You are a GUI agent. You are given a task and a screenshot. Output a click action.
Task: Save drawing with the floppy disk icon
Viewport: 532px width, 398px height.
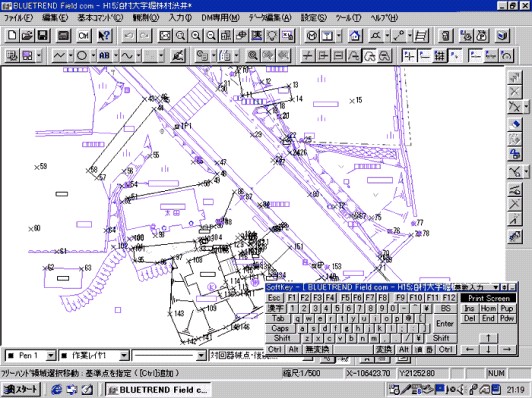[43, 36]
